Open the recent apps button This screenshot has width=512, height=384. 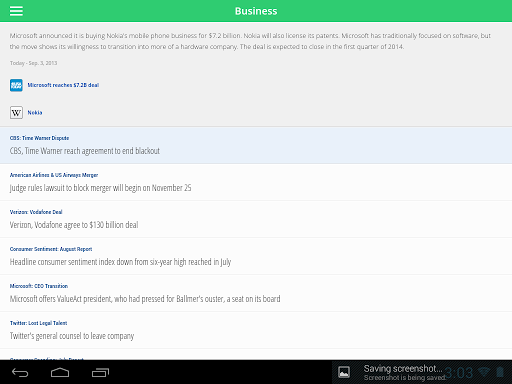click(100, 372)
